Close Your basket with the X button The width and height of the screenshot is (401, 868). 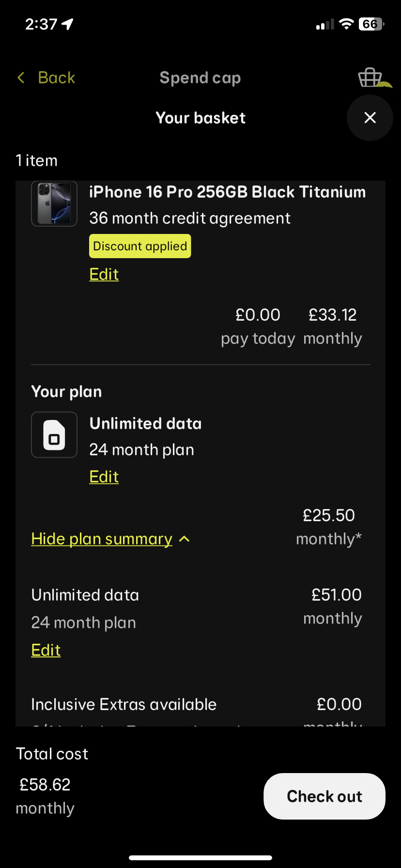(x=370, y=118)
